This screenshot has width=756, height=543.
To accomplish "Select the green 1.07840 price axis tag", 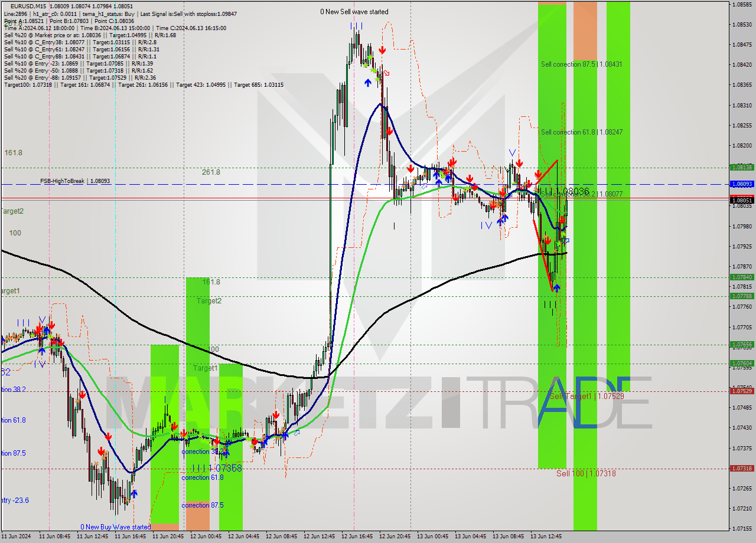I will [x=742, y=277].
